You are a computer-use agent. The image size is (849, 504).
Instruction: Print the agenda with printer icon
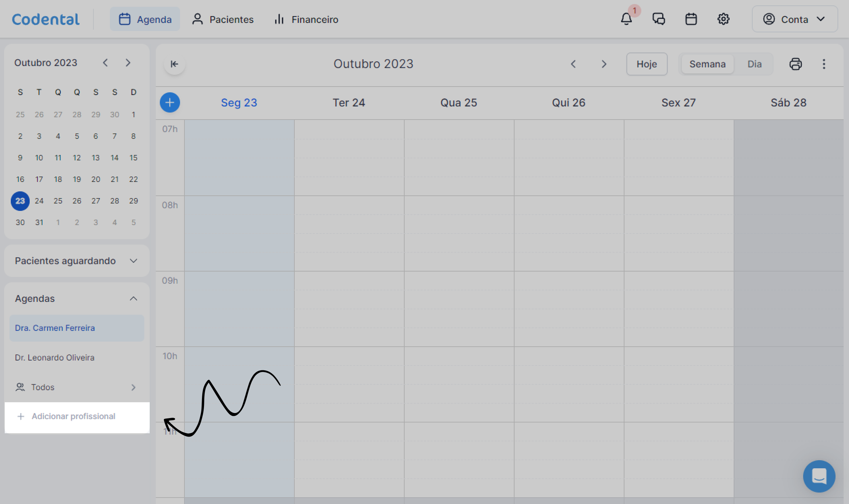click(795, 64)
